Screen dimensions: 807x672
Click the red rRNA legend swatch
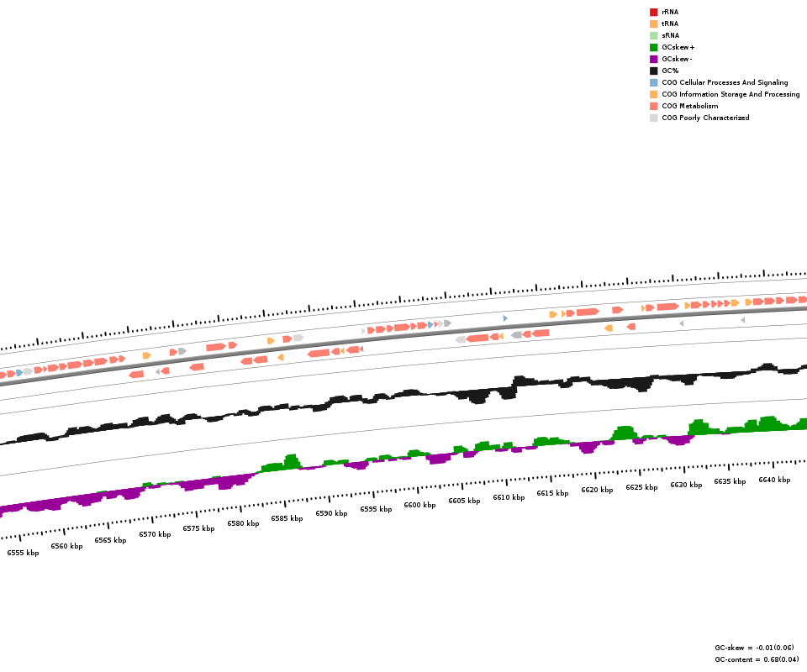[x=653, y=12]
